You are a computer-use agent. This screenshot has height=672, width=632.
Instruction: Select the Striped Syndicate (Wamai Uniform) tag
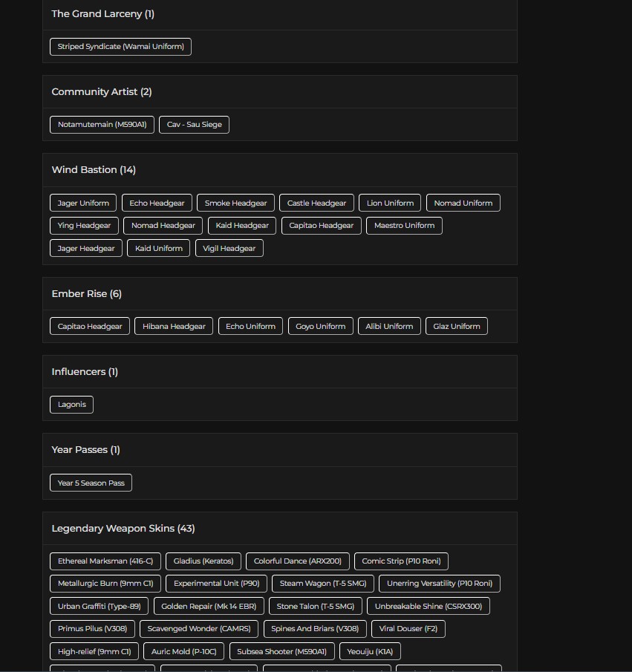tap(120, 47)
